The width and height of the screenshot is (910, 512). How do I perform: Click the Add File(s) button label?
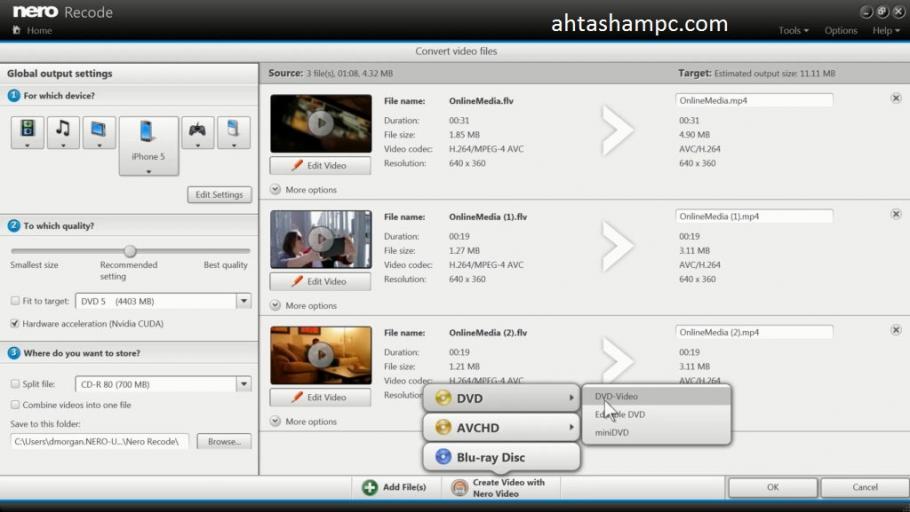tap(405, 487)
